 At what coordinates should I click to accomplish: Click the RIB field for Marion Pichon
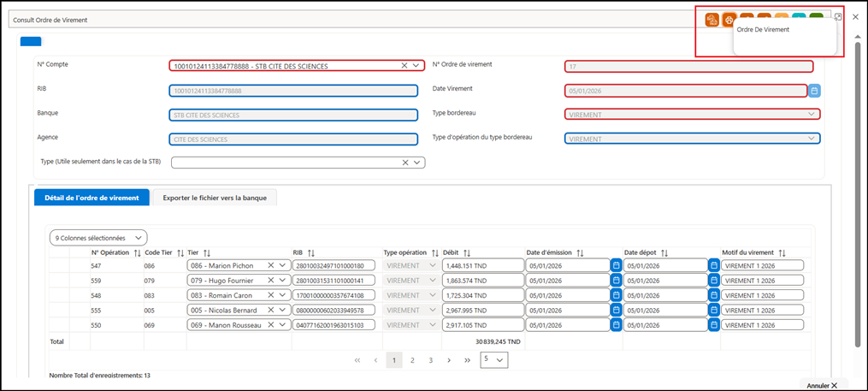[334, 265]
